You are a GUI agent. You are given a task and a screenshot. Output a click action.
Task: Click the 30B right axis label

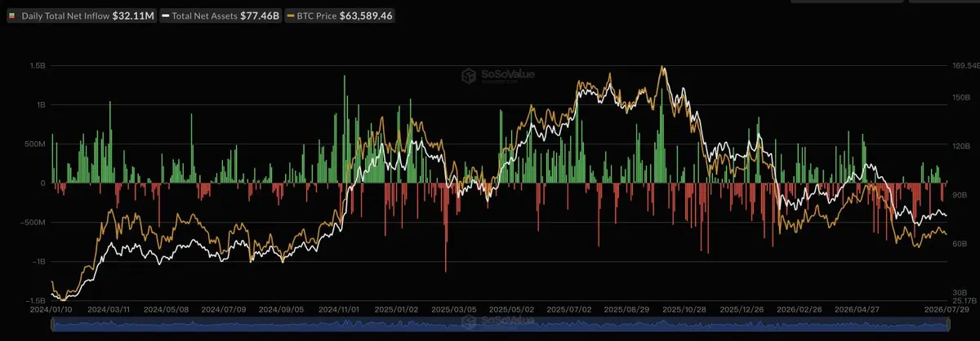click(959, 292)
